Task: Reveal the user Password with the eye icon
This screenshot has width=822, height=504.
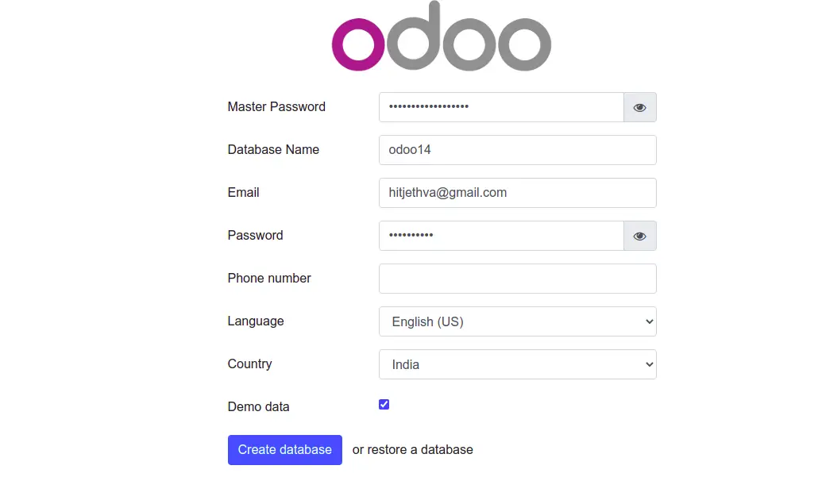Action: click(639, 236)
